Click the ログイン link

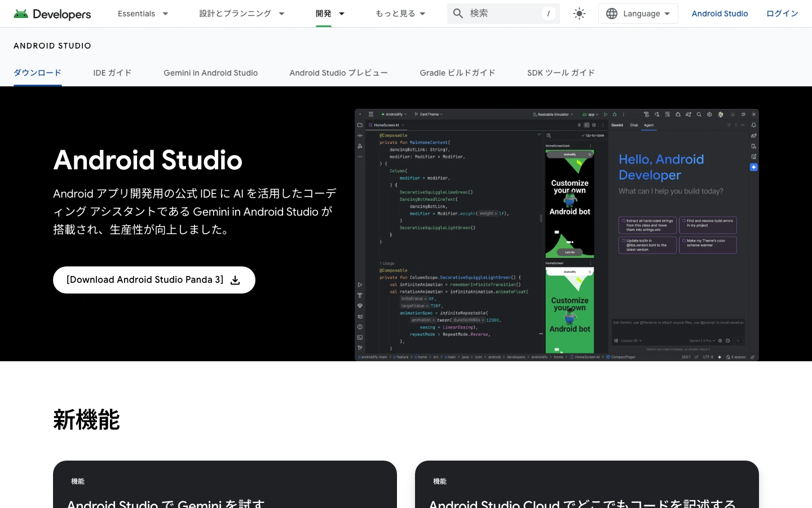pyautogui.click(x=782, y=14)
